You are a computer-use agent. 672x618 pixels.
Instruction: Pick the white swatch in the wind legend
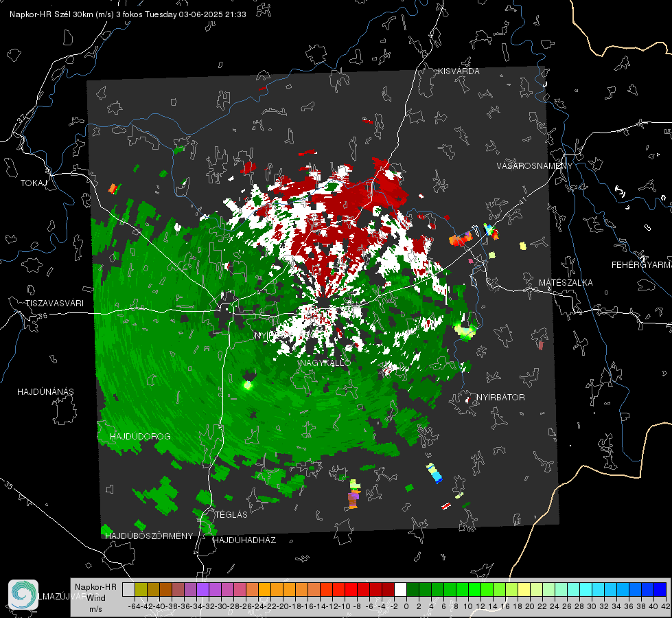coord(400,589)
